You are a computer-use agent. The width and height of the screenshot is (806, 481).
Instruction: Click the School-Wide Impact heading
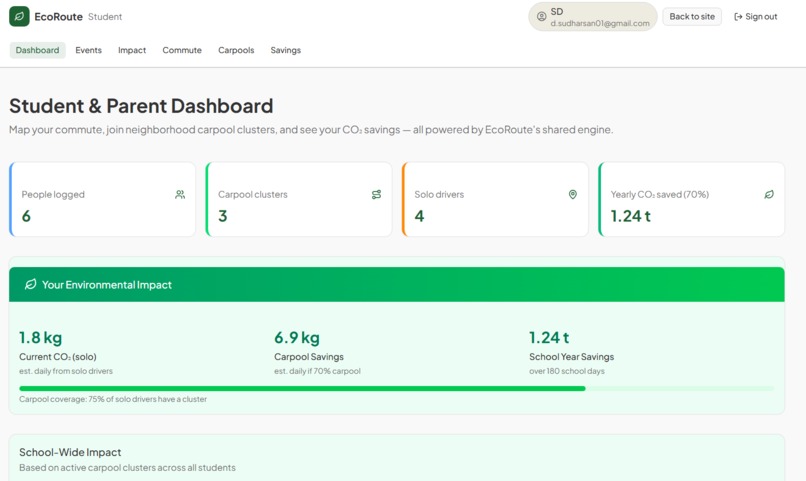[x=70, y=452]
